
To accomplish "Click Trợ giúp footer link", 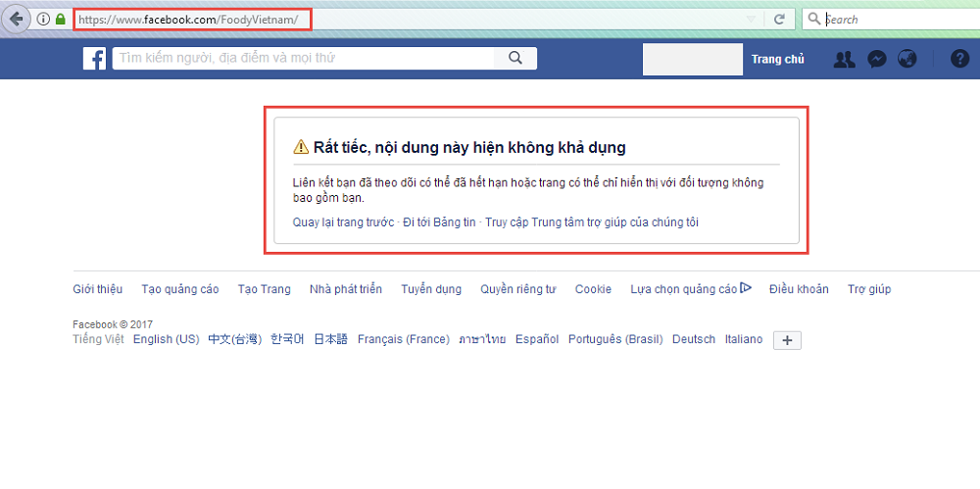I will click(869, 289).
